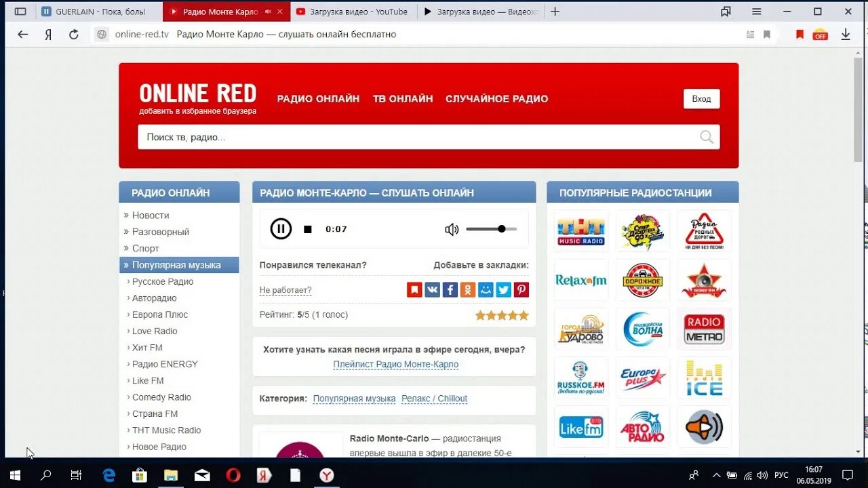Adjust the player volume slider
This screenshot has height=488, width=868.
click(492, 229)
